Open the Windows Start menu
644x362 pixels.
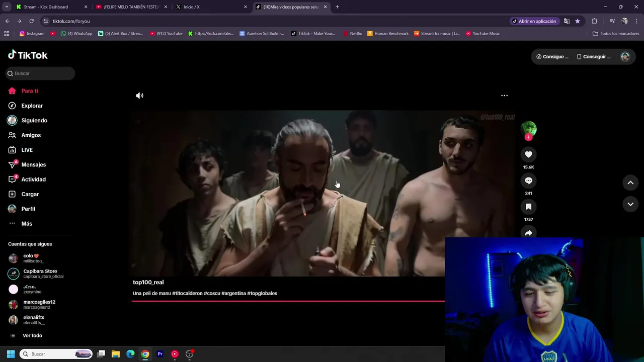click(x=11, y=354)
